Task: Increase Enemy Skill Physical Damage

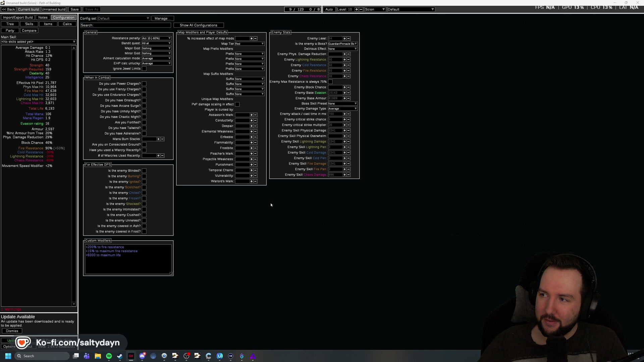Action: coord(344,130)
